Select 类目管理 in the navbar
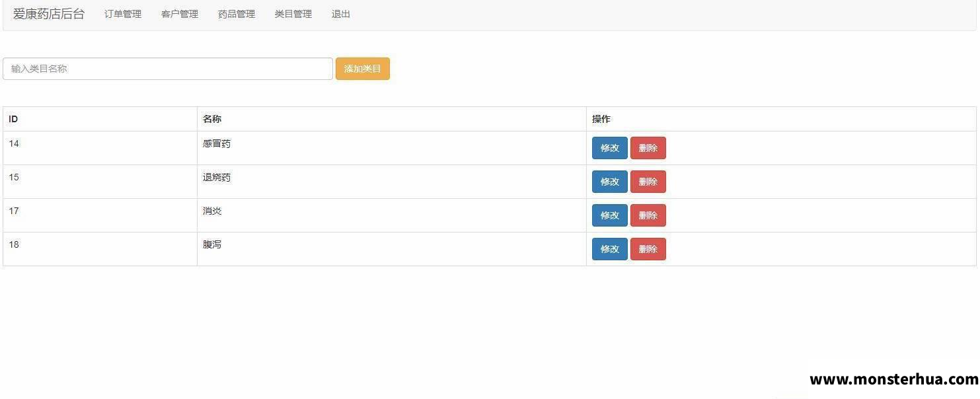This screenshot has height=399, width=980. coord(293,14)
